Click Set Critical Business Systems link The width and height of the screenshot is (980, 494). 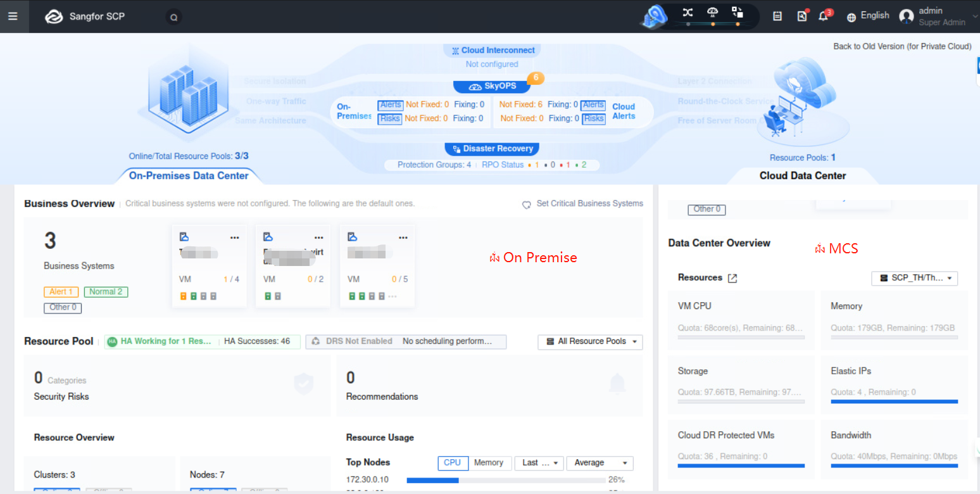point(589,204)
